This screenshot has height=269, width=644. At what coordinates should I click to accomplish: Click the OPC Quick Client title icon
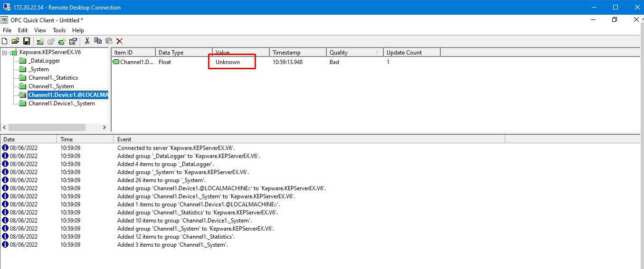click(4, 20)
